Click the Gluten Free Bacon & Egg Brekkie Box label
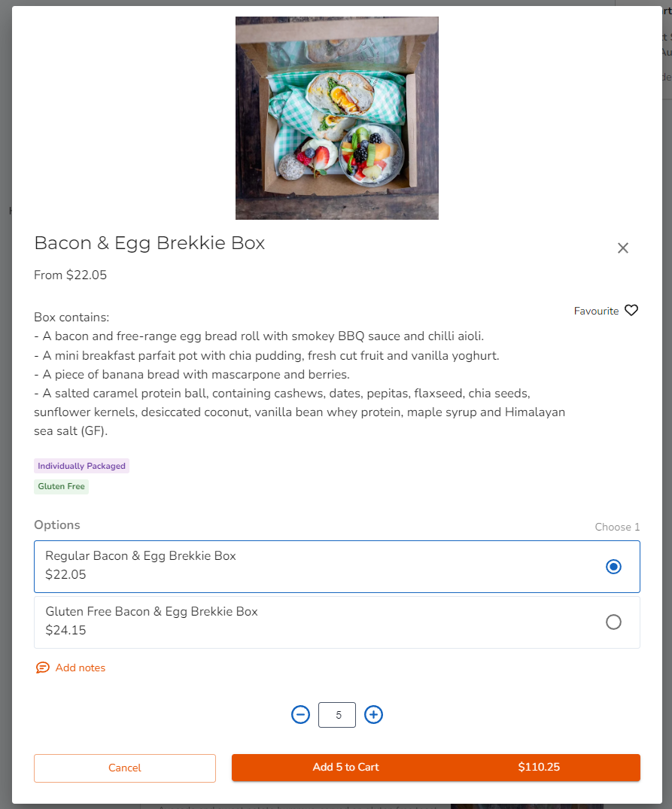The width and height of the screenshot is (672, 809). coord(151,612)
